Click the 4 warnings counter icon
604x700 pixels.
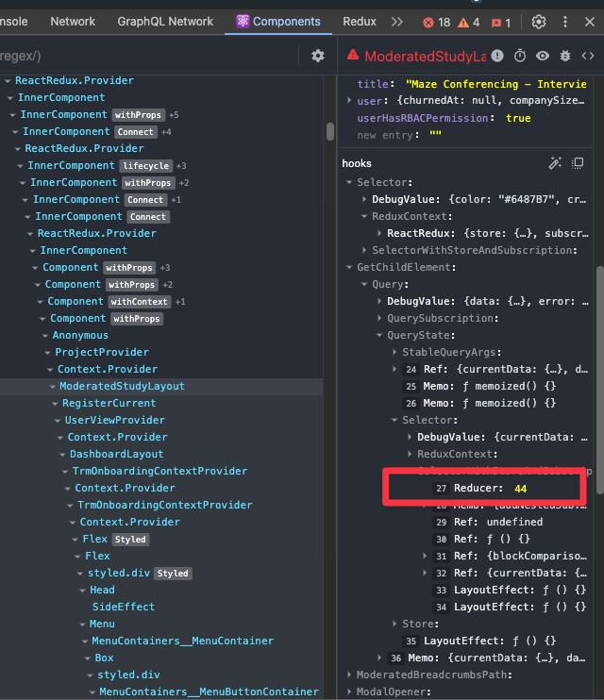click(463, 23)
